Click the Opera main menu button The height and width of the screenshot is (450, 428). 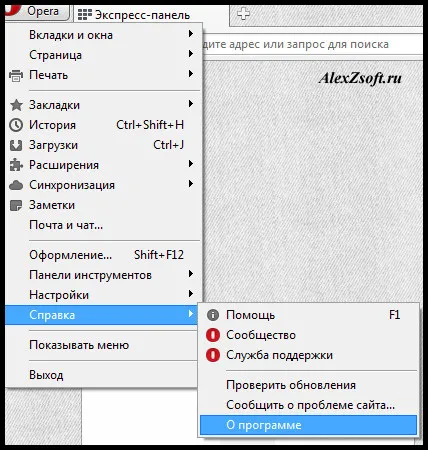[x=37, y=12]
